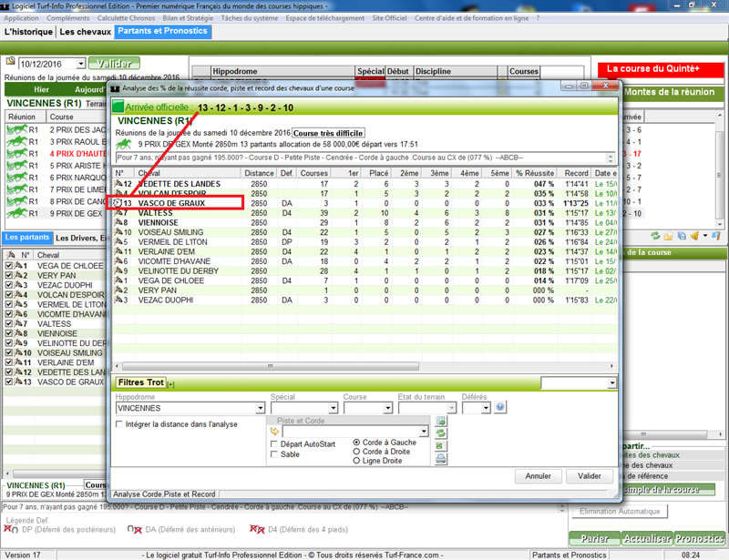Expand the Spécial filter dropdown
Viewport: 729px width, 560px height.
click(x=334, y=409)
